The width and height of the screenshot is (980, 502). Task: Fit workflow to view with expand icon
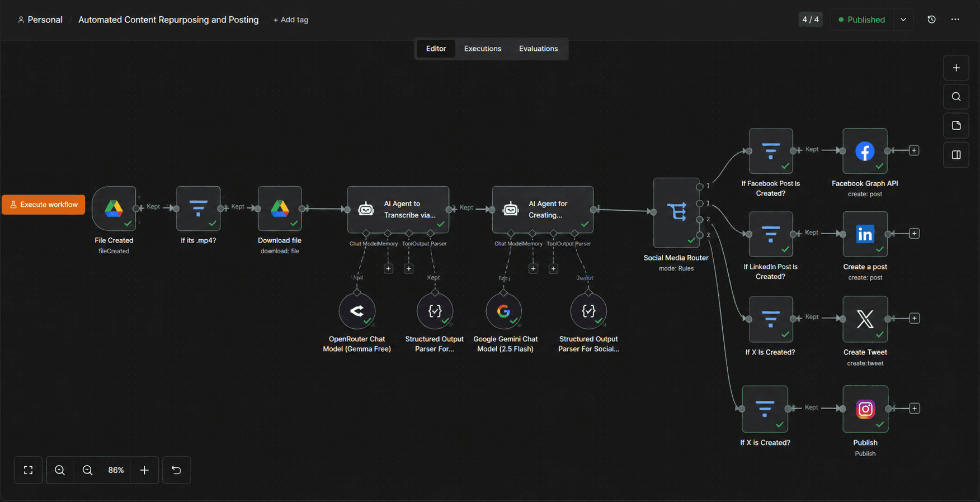(x=29, y=470)
